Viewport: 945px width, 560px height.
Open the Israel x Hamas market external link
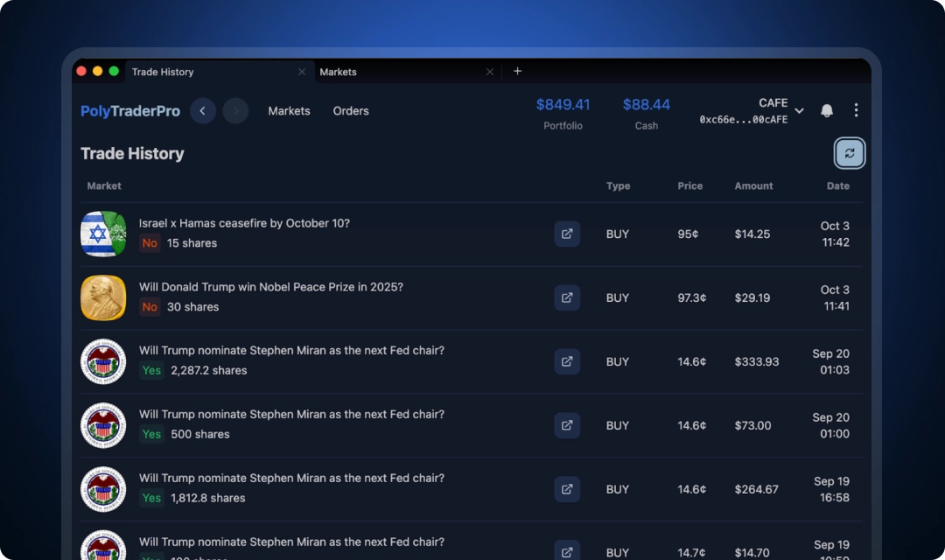[567, 234]
